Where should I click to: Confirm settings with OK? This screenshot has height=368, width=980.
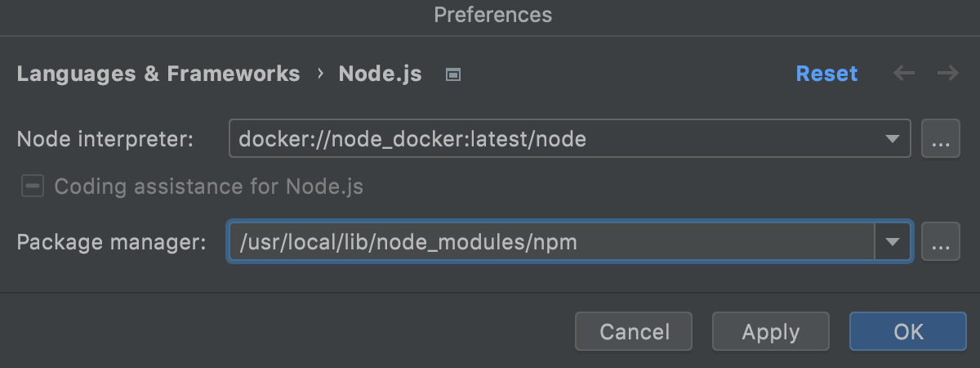(x=907, y=331)
